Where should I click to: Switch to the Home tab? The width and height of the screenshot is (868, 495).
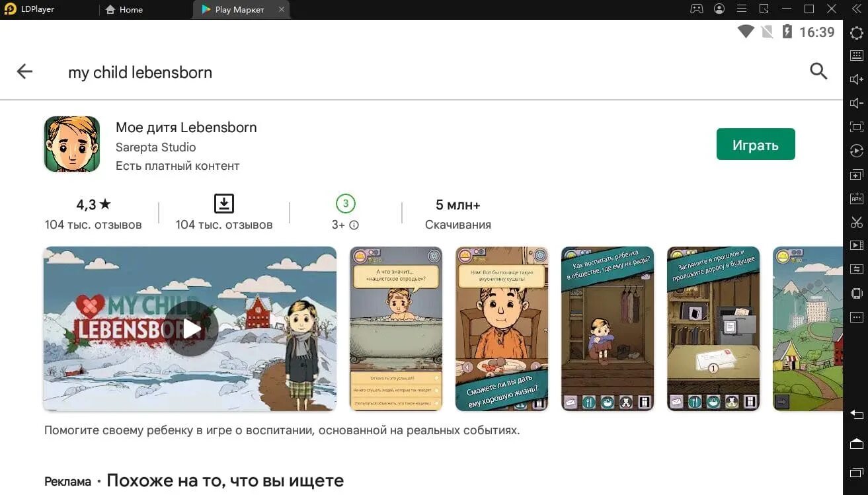click(x=124, y=9)
